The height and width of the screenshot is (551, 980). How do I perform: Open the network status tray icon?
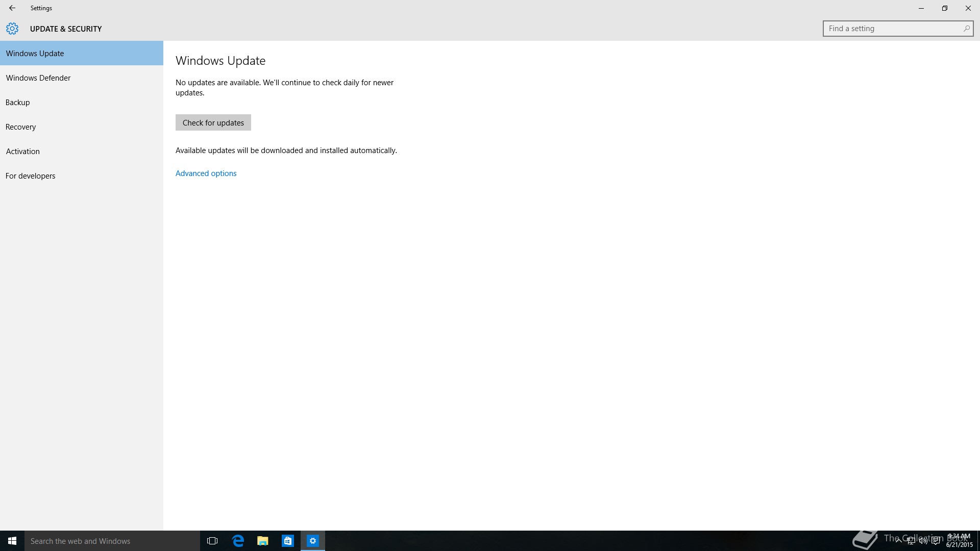pos(911,541)
